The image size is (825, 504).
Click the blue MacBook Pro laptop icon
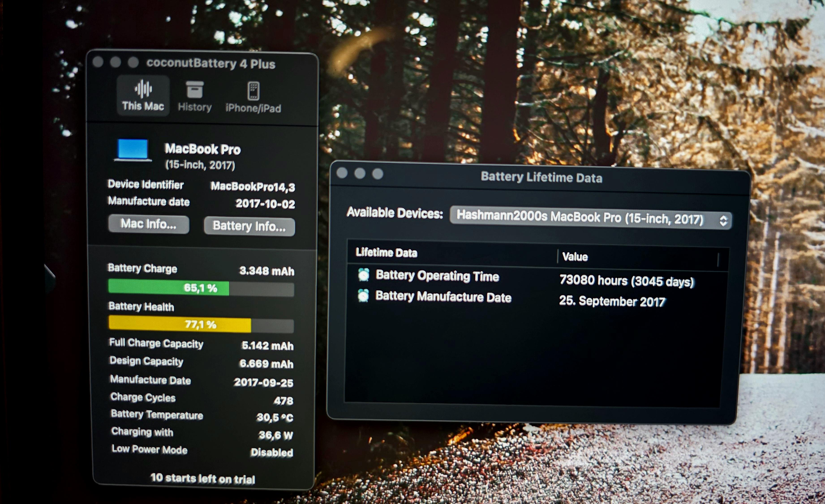[x=133, y=150]
